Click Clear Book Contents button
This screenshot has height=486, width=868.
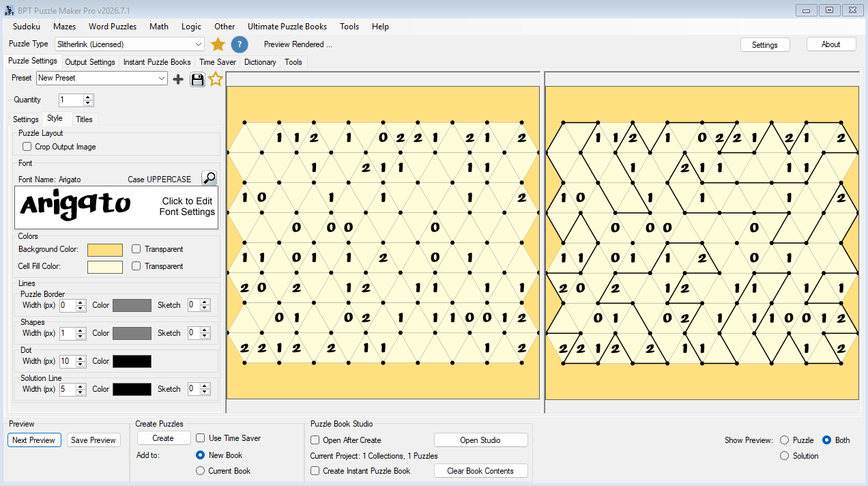click(x=480, y=471)
